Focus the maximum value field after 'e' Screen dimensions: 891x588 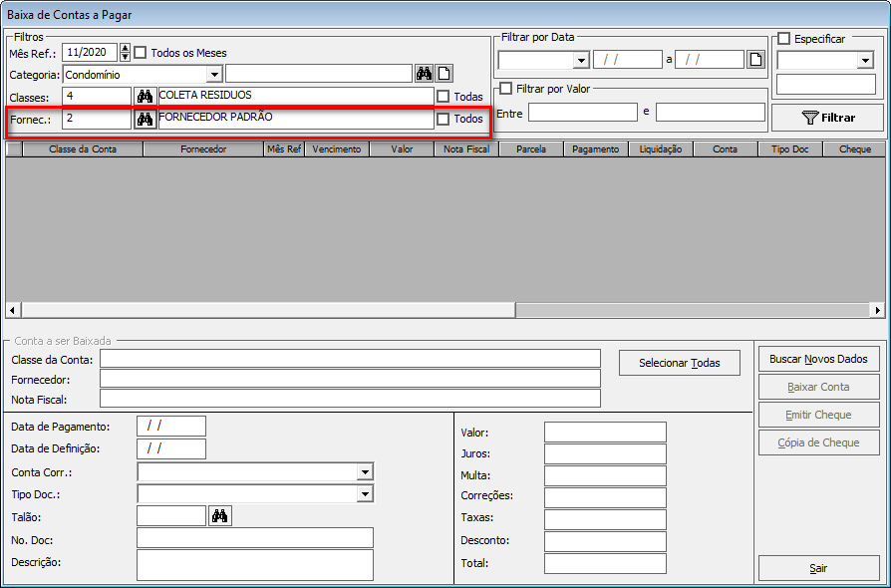point(711,112)
